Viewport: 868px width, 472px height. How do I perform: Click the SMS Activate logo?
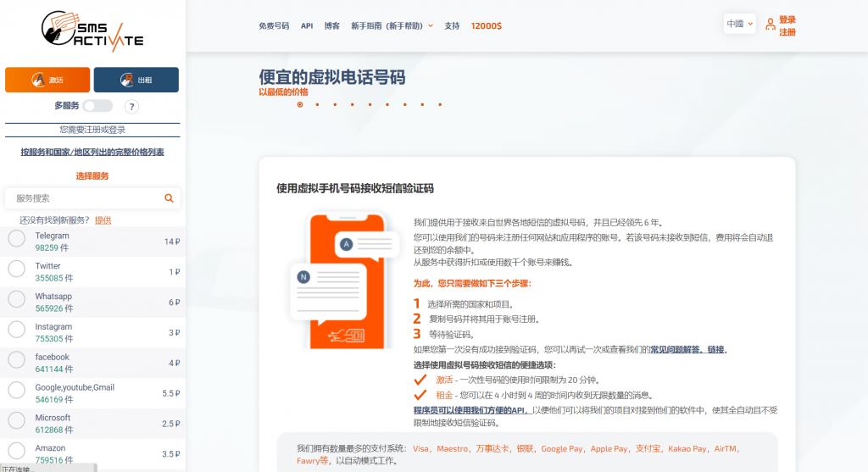(x=92, y=31)
